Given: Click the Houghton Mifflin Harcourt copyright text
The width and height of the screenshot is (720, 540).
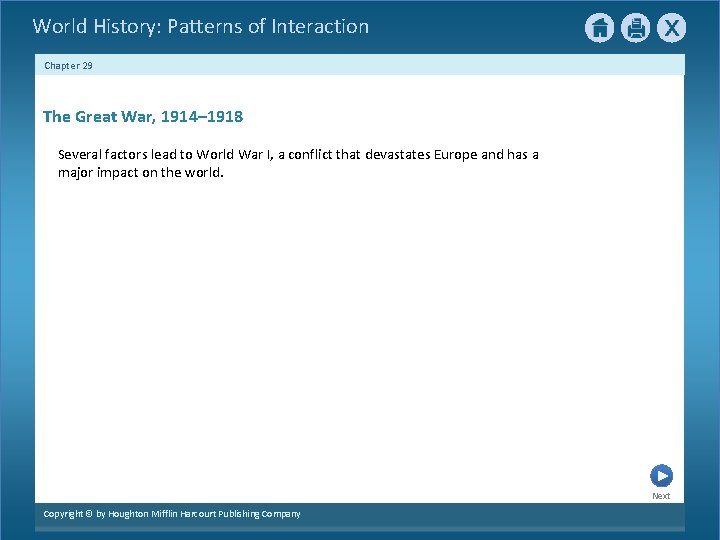Looking at the screenshot, I should tap(172, 514).
